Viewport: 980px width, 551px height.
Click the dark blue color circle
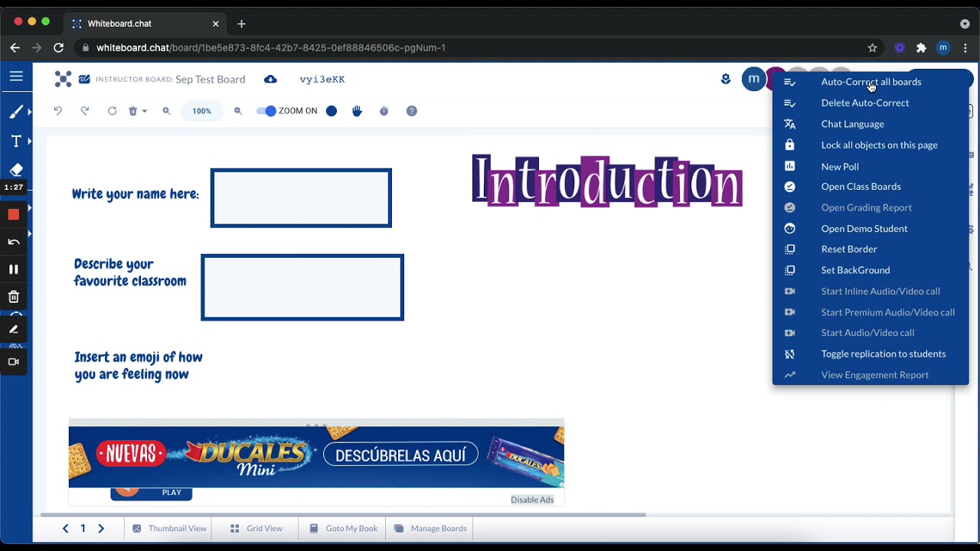(332, 111)
